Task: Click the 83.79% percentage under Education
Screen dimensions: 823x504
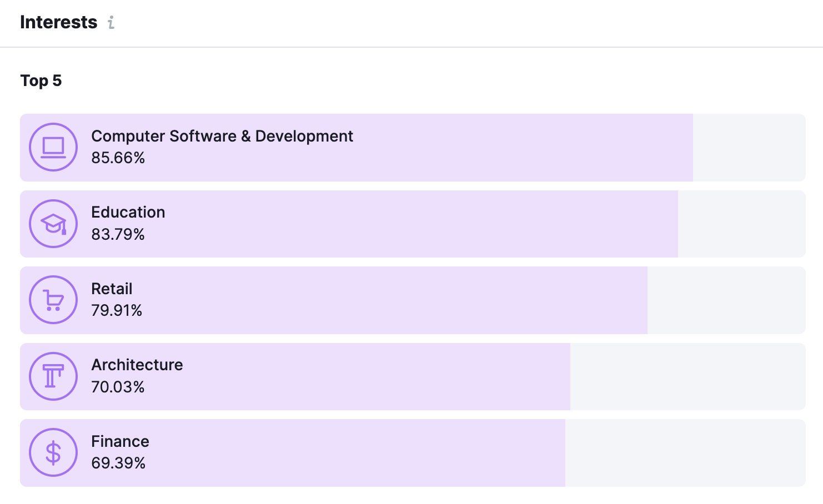Action: click(x=117, y=234)
